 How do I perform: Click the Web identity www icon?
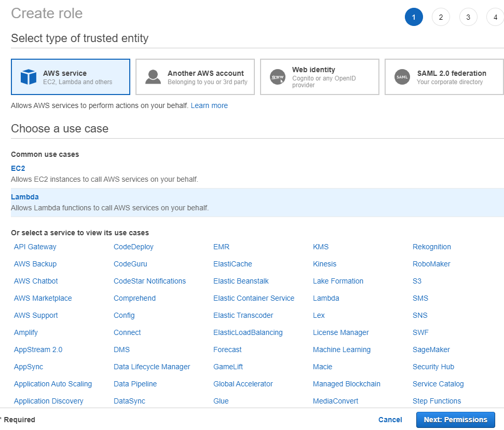coord(278,77)
